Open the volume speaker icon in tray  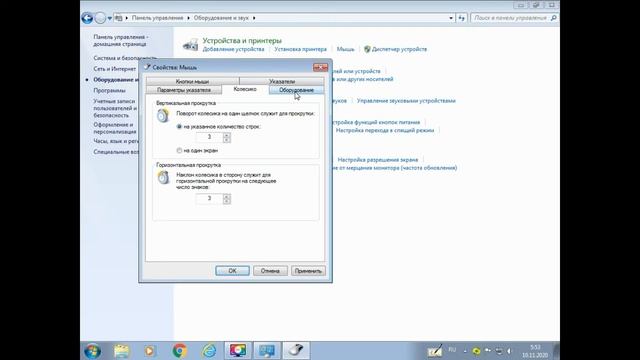[x=509, y=351]
